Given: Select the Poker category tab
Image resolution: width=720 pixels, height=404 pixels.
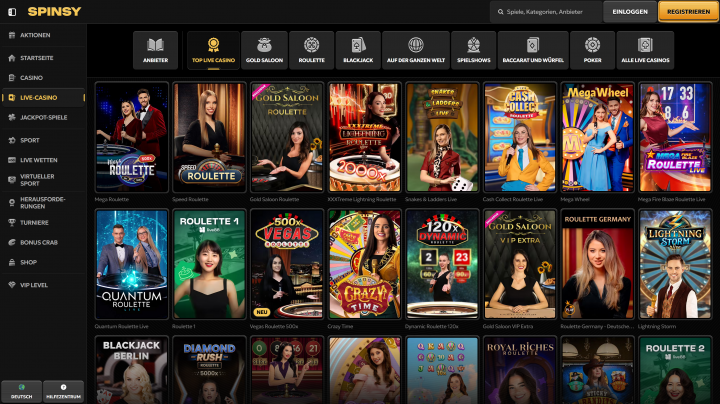Looking at the screenshot, I should click(592, 50).
